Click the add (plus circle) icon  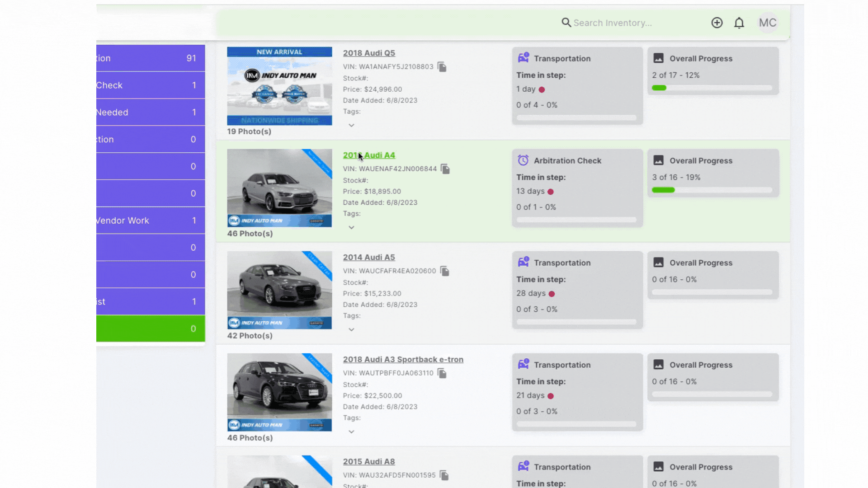(x=717, y=23)
